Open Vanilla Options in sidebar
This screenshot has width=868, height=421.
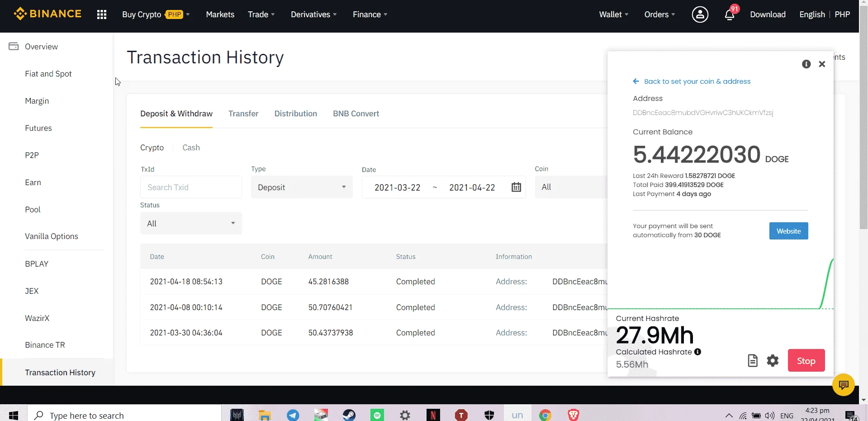pyautogui.click(x=52, y=236)
